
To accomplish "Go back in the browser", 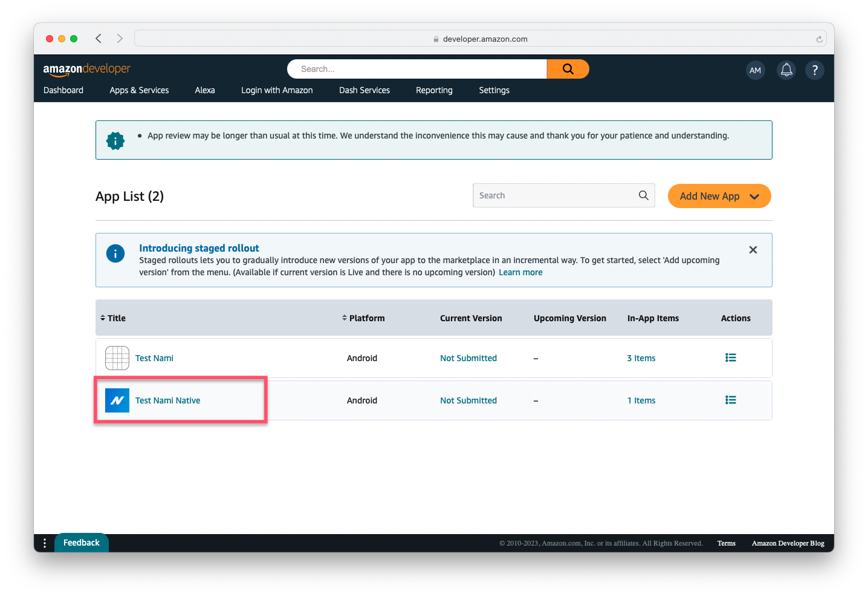I will point(99,39).
